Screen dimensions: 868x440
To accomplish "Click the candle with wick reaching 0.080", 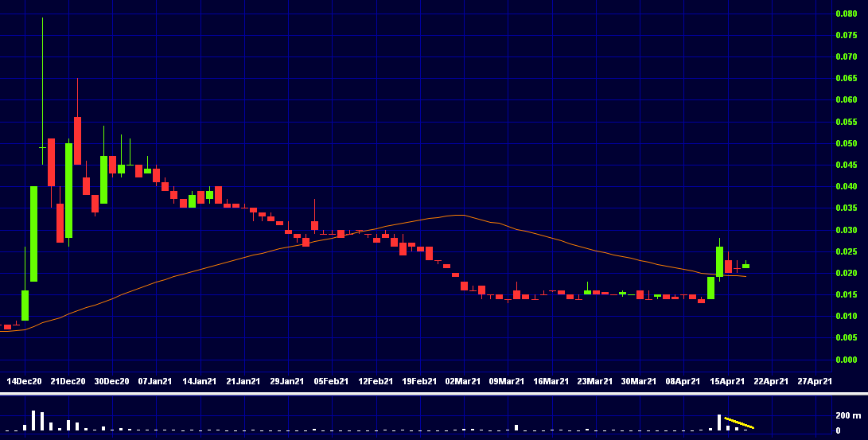I will (42, 92).
